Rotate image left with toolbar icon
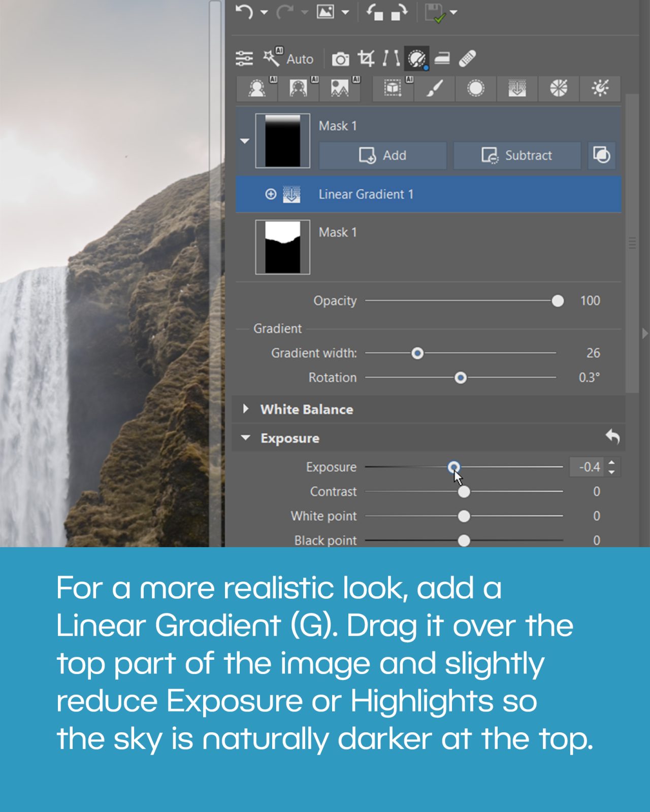The width and height of the screenshot is (650, 812). tap(375, 12)
